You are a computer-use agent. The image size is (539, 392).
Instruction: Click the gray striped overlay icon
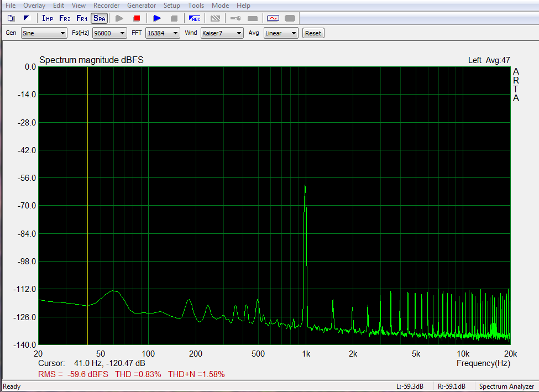tap(215, 18)
